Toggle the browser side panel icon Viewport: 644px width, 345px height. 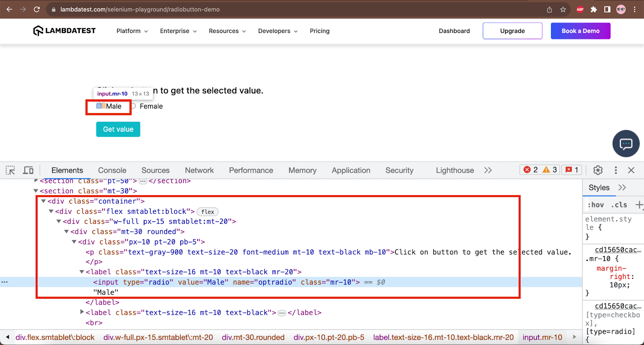pos(607,9)
